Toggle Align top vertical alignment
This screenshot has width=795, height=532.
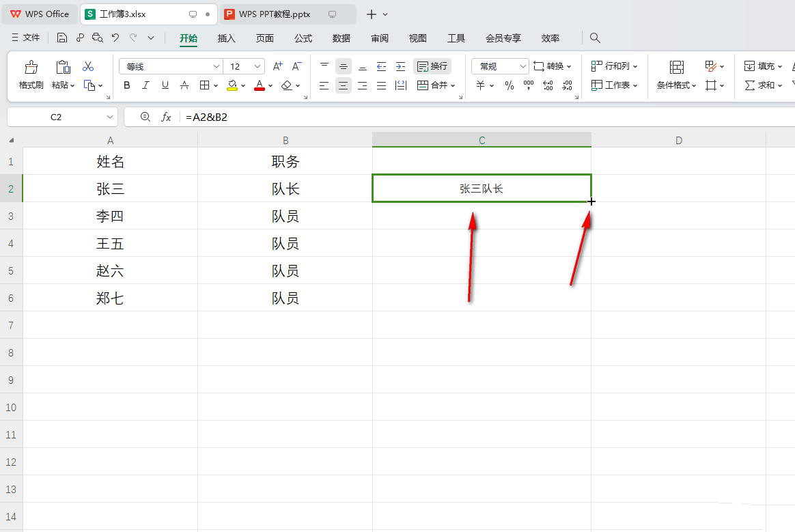pos(324,66)
